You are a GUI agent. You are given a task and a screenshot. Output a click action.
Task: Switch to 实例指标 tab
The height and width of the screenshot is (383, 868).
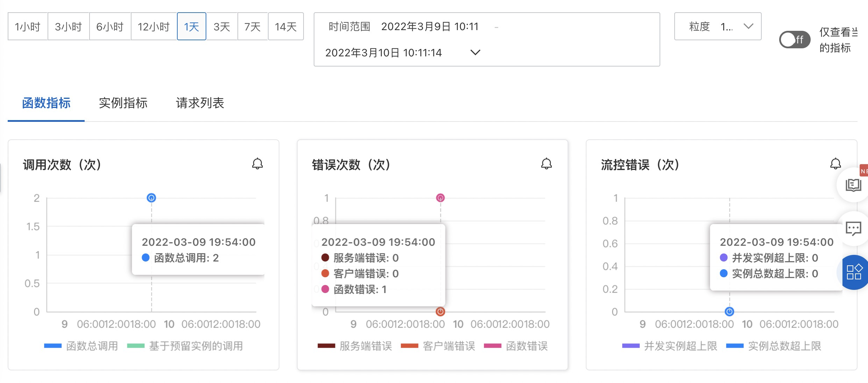[123, 103]
